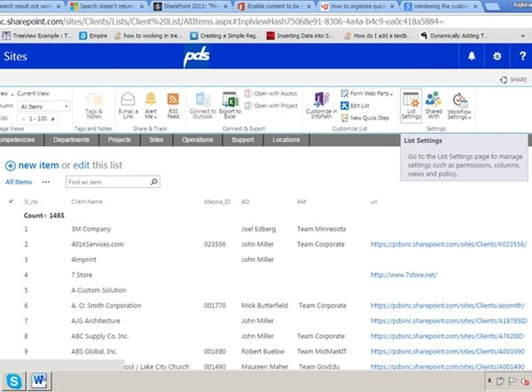Open the Form Web Parts dropdown
The width and height of the screenshot is (532, 392).
click(x=367, y=93)
